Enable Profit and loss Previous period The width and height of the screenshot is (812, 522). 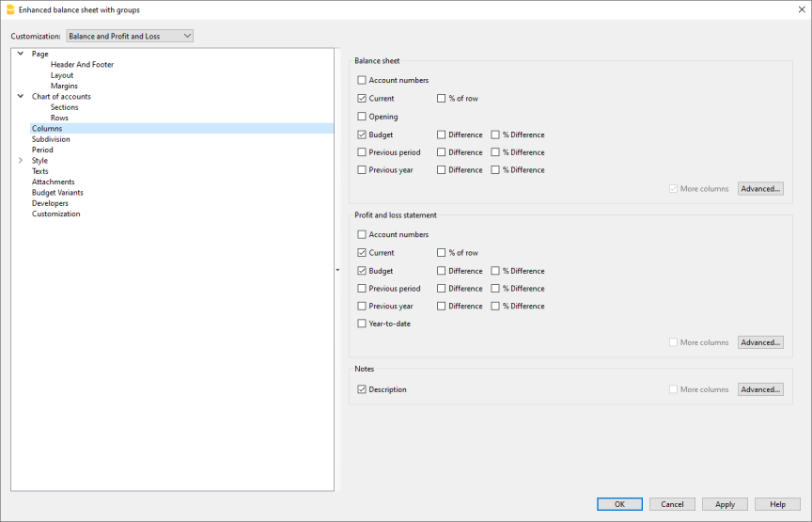(362, 288)
